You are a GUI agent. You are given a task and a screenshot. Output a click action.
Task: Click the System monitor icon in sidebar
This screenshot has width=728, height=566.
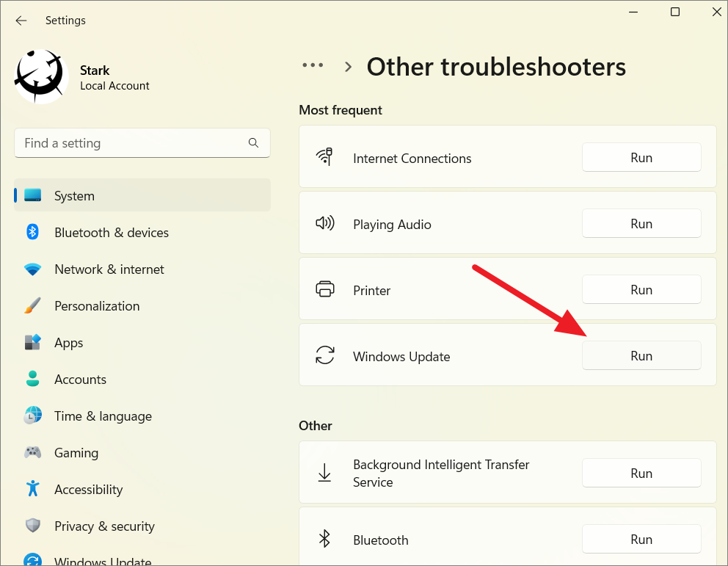click(x=32, y=195)
